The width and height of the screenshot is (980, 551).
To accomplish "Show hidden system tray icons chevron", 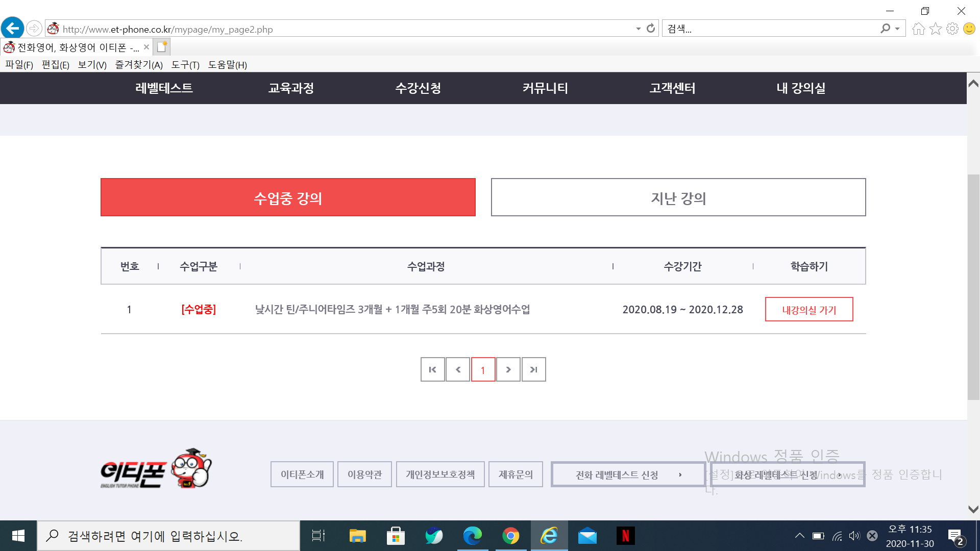I will 800,536.
